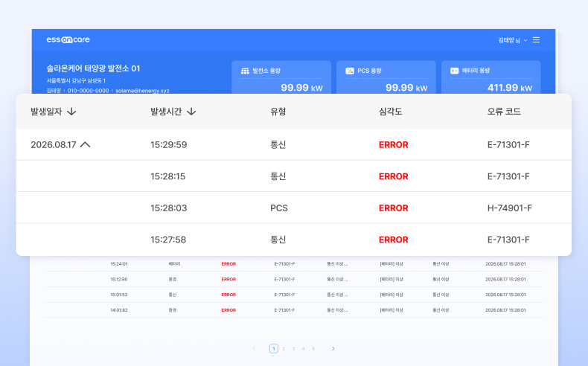Click the 99.99 kW value under 발전소 용량
The width and height of the screenshot is (588, 366).
301,88
